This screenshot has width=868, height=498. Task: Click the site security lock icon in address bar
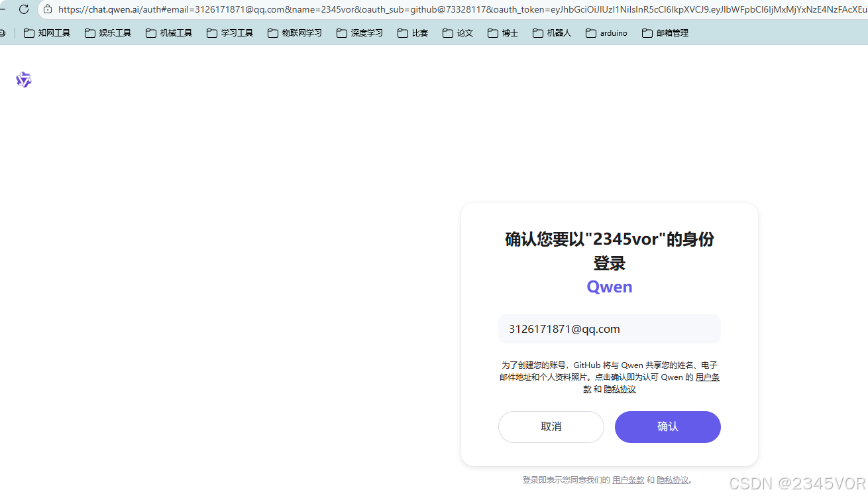point(48,10)
